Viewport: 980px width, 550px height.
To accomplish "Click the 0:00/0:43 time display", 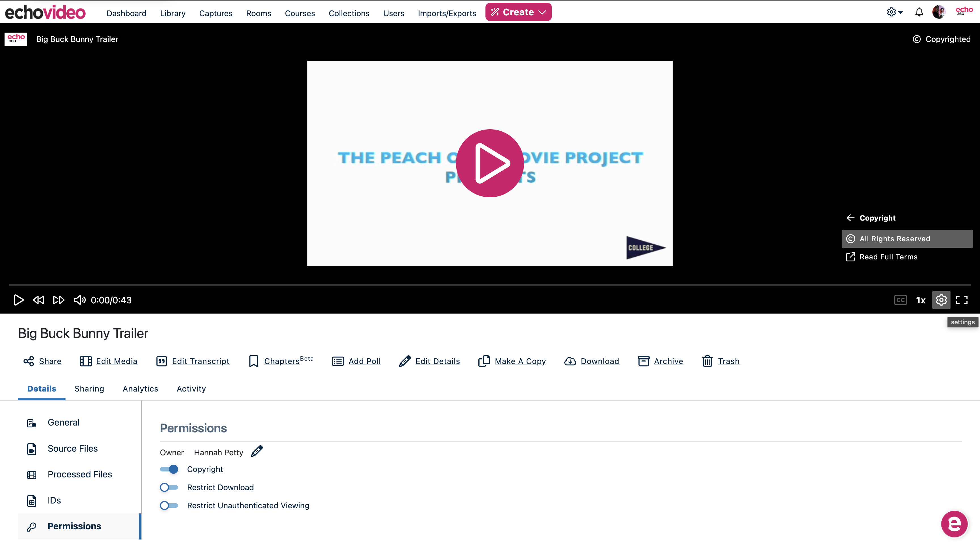I will pyautogui.click(x=111, y=300).
